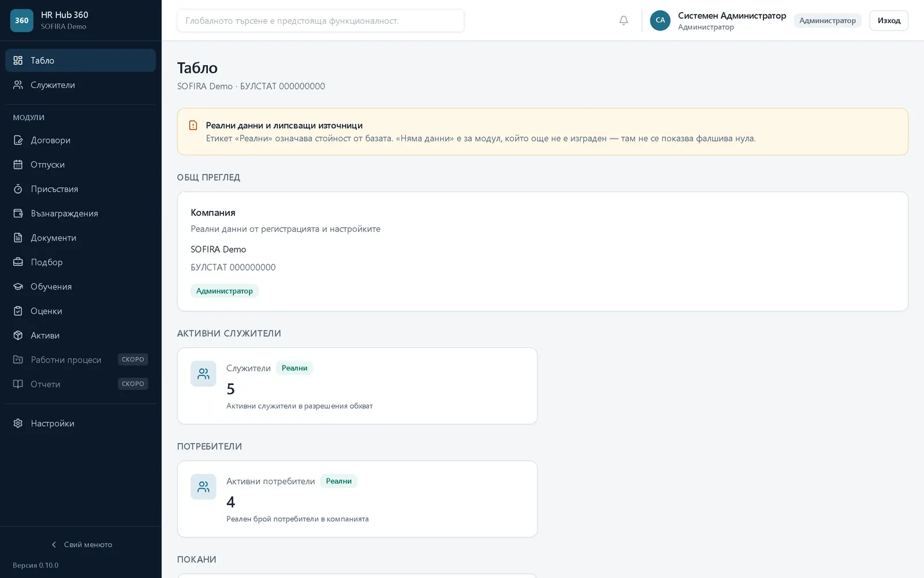924x578 pixels.
Task: Click БУЛСТАТ 000000000 in Компания card
Action: pyautogui.click(x=233, y=267)
